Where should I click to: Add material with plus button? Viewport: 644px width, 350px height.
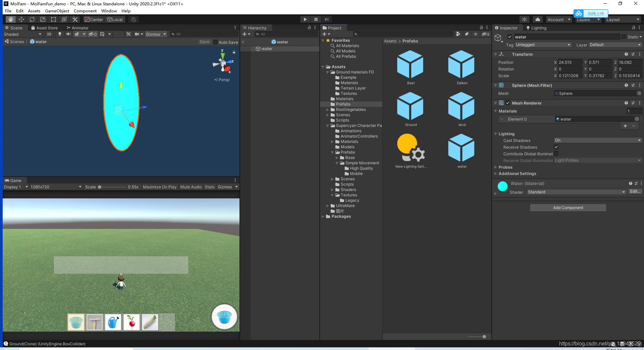625,126
